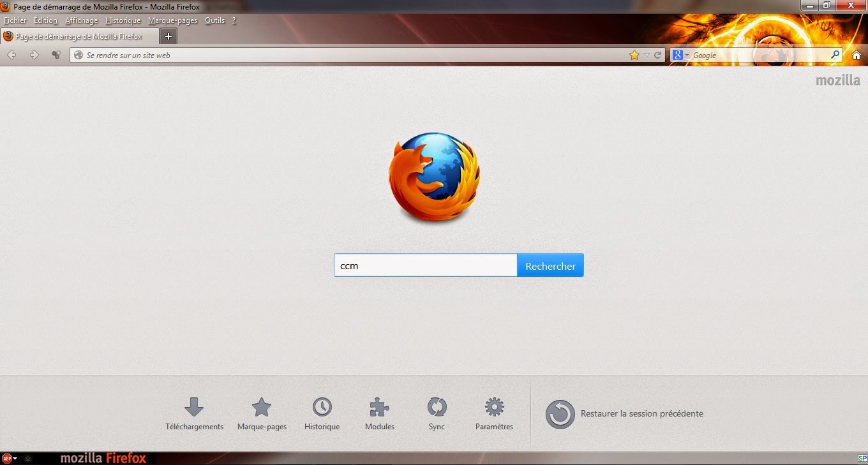Bookmark this page with the star icon

point(634,55)
